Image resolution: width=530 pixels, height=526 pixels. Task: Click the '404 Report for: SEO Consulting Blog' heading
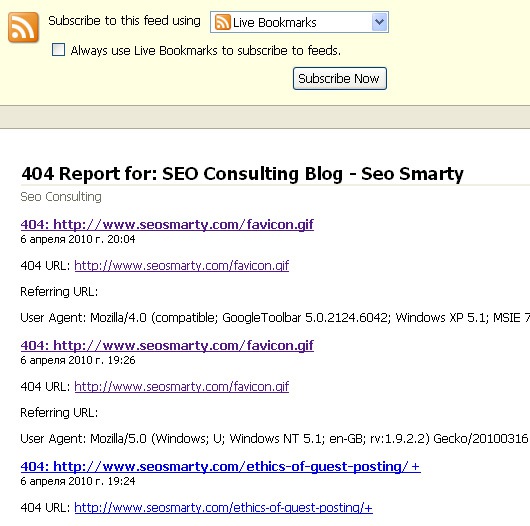(242, 174)
